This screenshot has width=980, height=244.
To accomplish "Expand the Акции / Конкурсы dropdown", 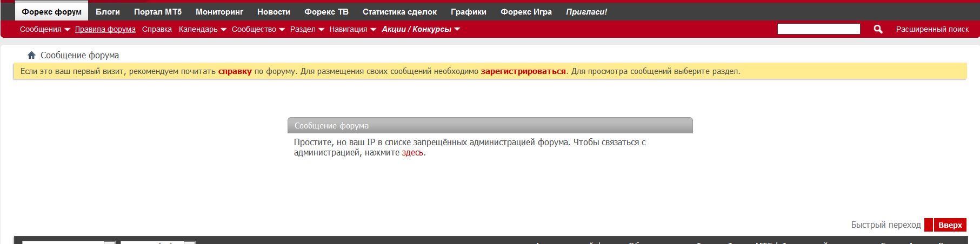I will [421, 29].
